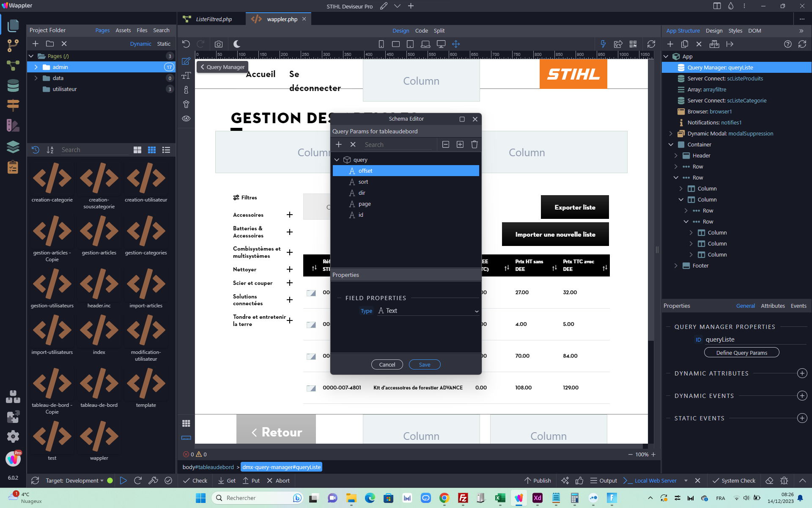Switch page list to Static mode

pos(164,44)
